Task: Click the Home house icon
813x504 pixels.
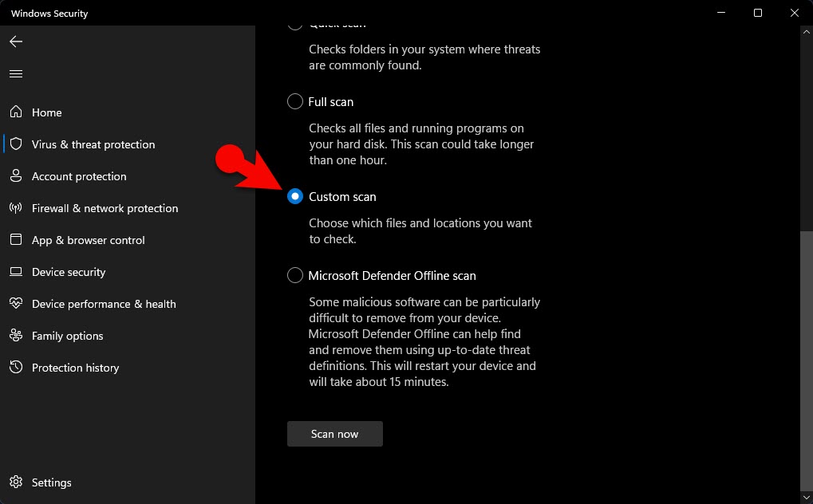Action: point(16,112)
